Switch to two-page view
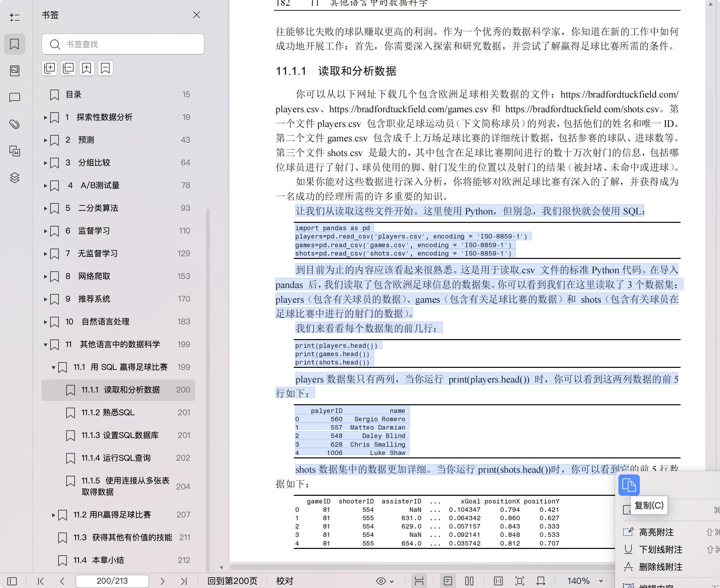 [469, 581]
